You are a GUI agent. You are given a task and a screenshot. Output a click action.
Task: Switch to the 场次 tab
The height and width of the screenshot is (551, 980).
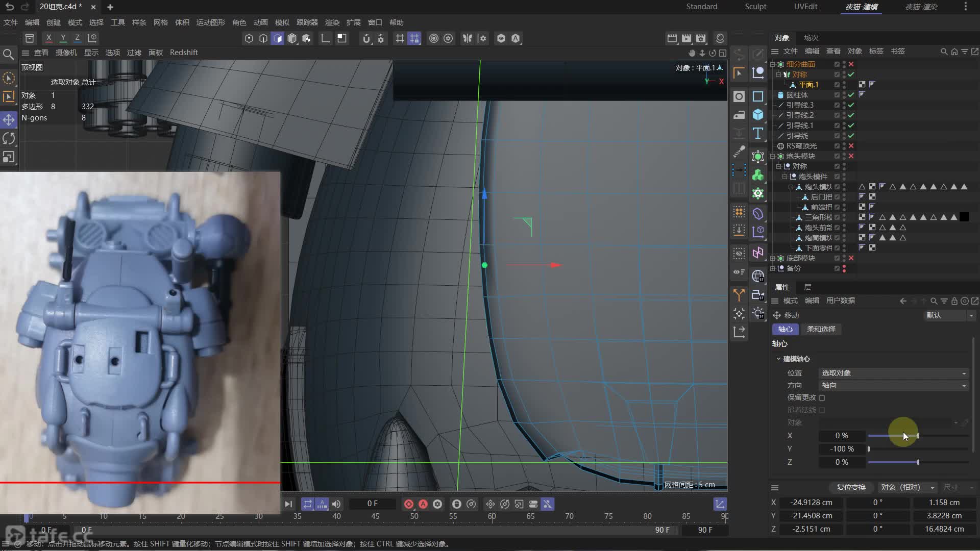pyautogui.click(x=811, y=38)
